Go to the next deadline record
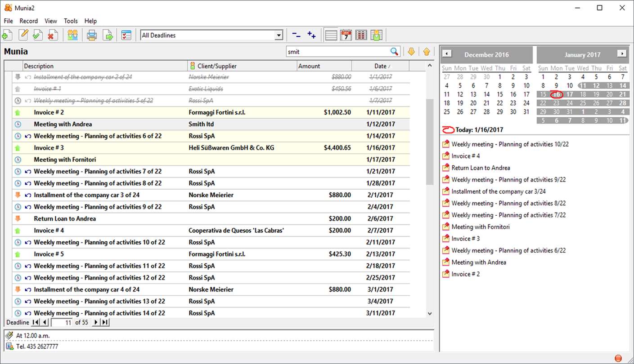This screenshot has height=364, width=634. (96, 322)
